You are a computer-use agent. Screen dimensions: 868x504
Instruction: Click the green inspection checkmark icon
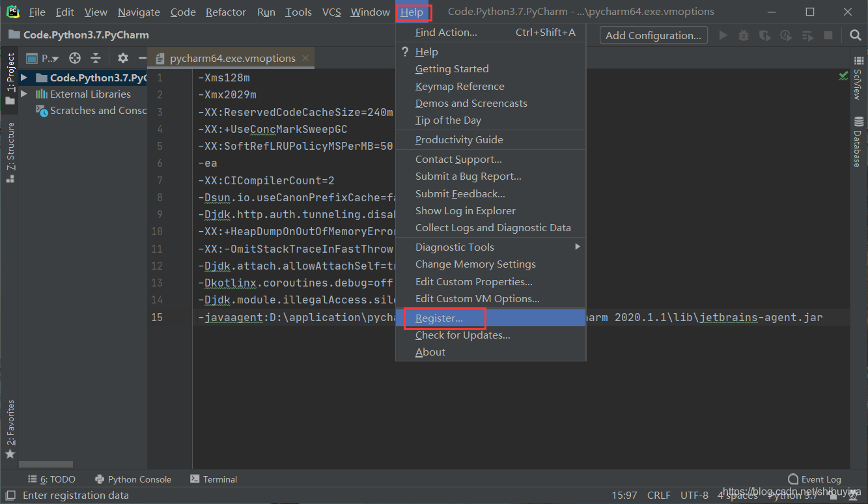pos(844,77)
